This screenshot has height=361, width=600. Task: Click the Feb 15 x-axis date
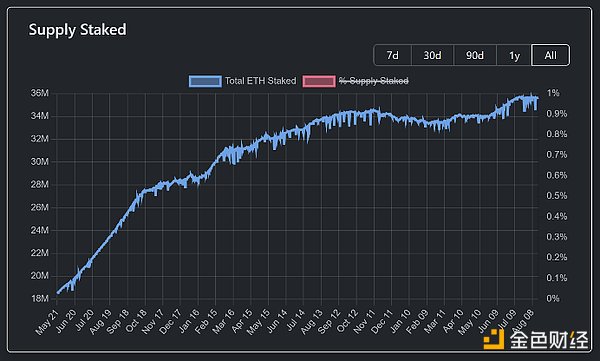click(205, 322)
